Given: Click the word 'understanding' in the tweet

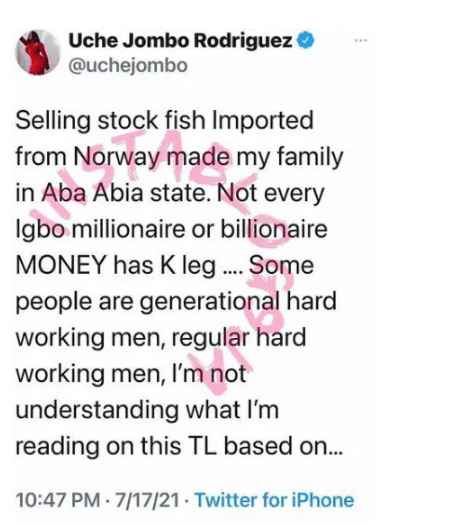Looking at the screenshot, I should point(97,410).
